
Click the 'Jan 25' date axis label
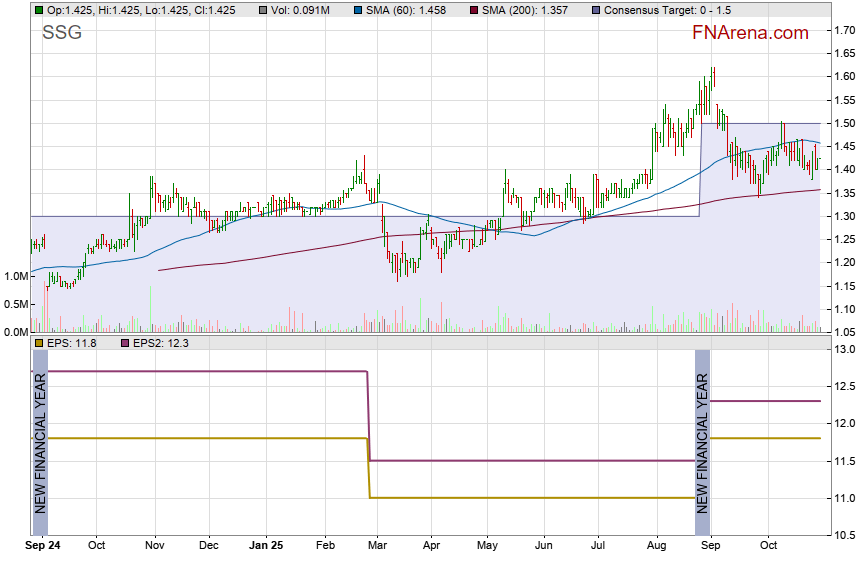[266, 546]
